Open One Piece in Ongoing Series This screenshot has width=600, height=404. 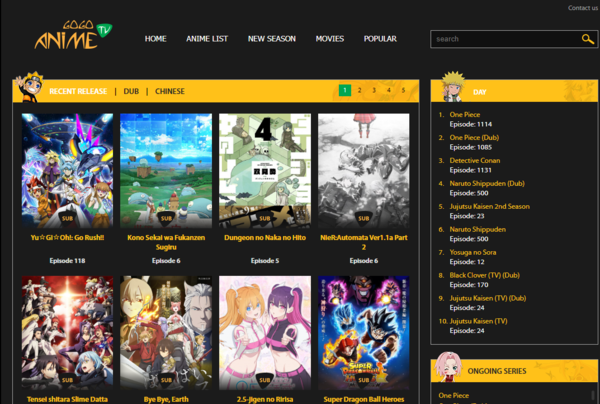coord(453,395)
